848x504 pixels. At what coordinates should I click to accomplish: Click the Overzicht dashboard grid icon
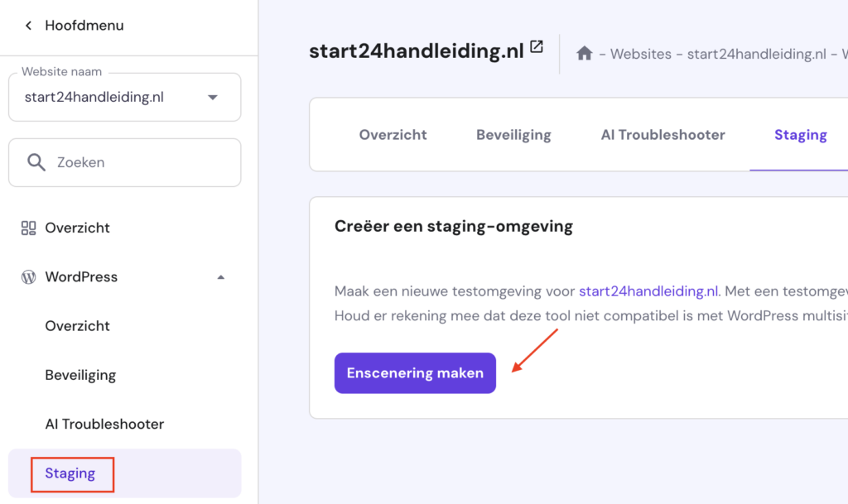pyautogui.click(x=28, y=228)
